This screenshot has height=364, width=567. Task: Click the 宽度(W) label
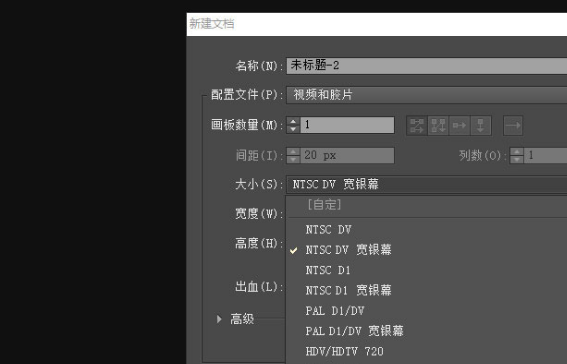[259, 214]
